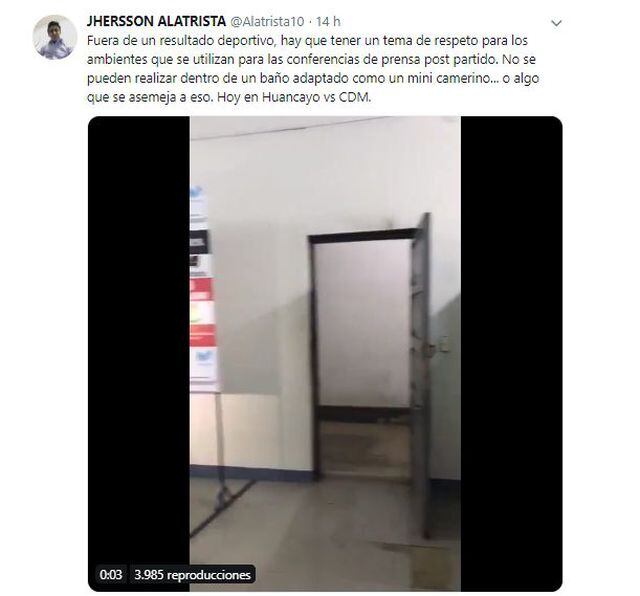Open the JHERSSON ALATRISTA display name
The height and width of the screenshot is (596, 640).
pyautogui.click(x=156, y=21)
